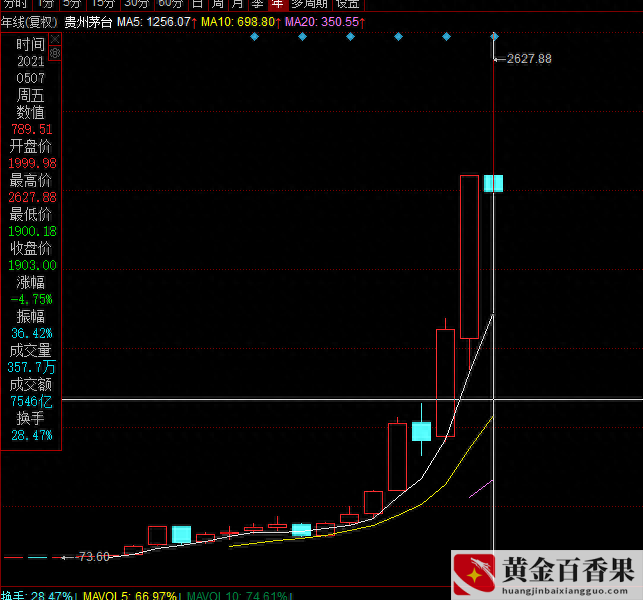Click the 2021 year text in panel
This screenshot has width=643, height=600.
pyautogui.click(x=30, y=62)
